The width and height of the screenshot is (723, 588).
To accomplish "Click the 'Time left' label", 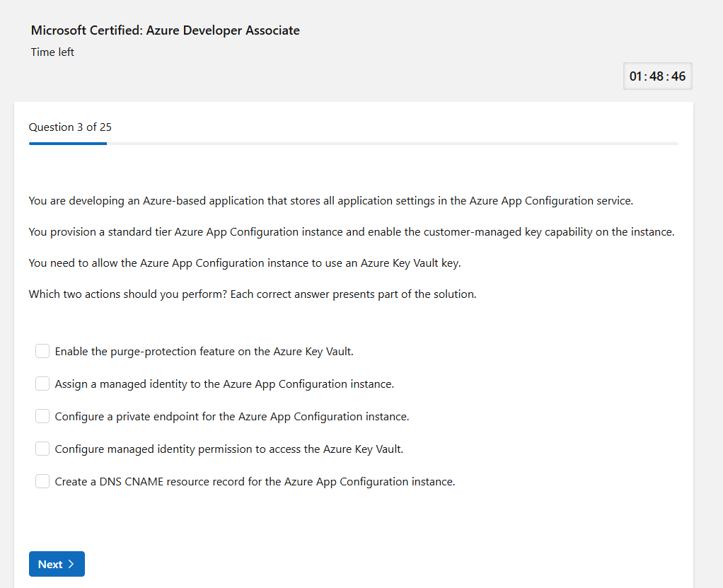I will tap(52, 52).
